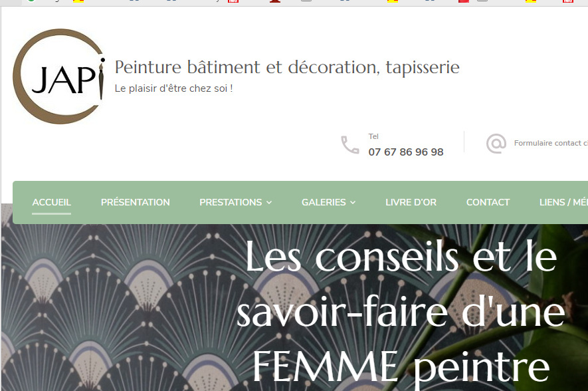Image resolution: width=588 pixels, height=391 pixels.
Task: Open the Galeries menu
Action: tap(324, 202)
